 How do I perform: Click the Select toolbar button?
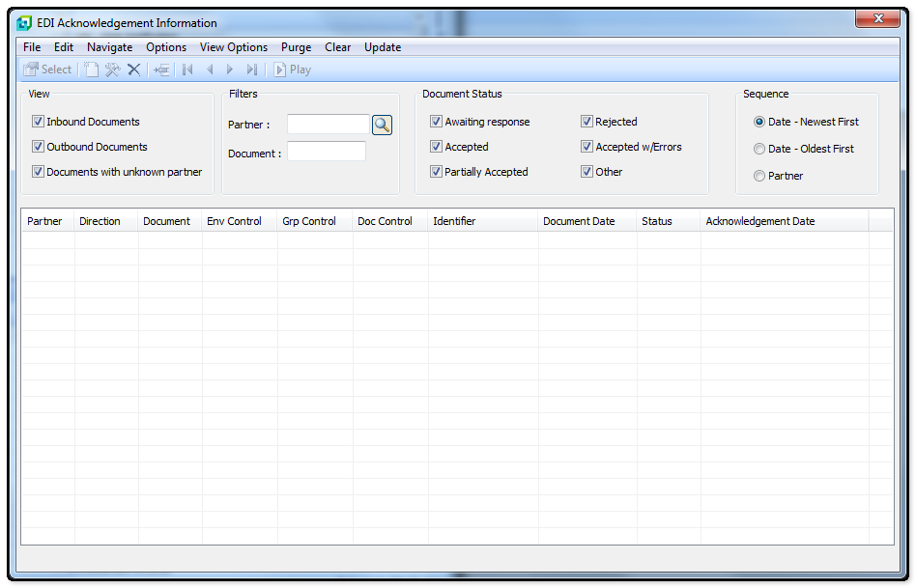click(47, 70)
